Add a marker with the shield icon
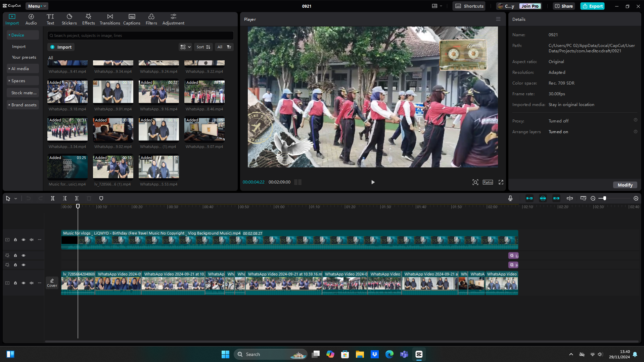Viewport: 644px width, 362px height. (101, 198)
